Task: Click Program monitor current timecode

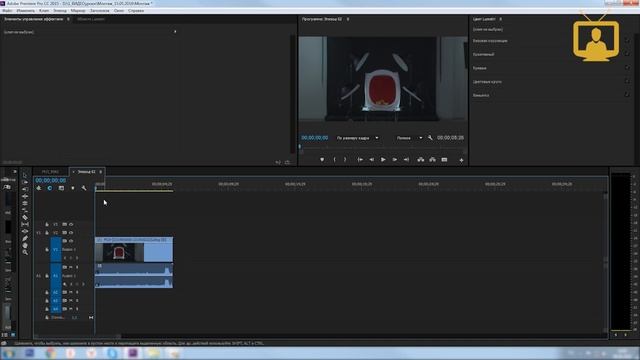Action: click(314, 138)
